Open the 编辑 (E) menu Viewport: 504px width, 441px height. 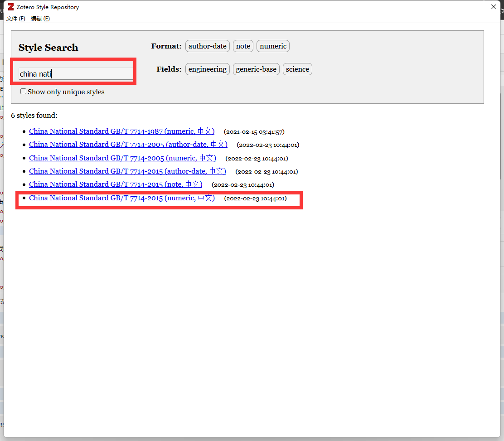tap(40, 19)
